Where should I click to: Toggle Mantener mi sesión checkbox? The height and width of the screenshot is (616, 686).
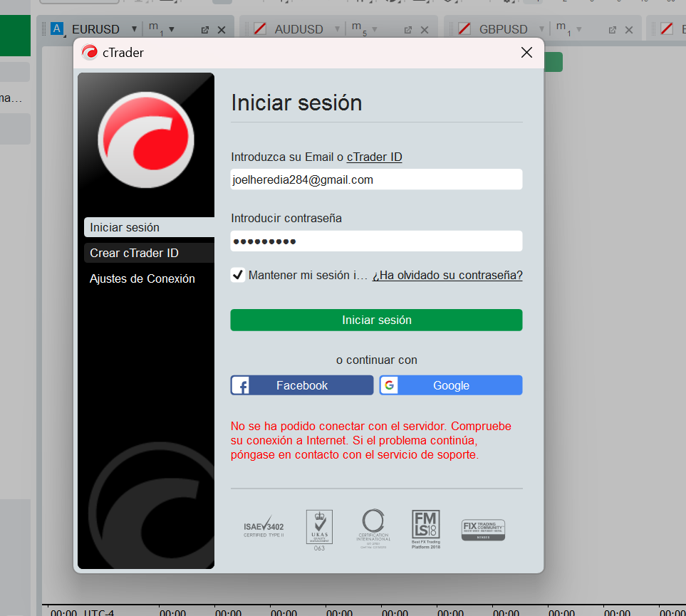[x=238, y=275]
